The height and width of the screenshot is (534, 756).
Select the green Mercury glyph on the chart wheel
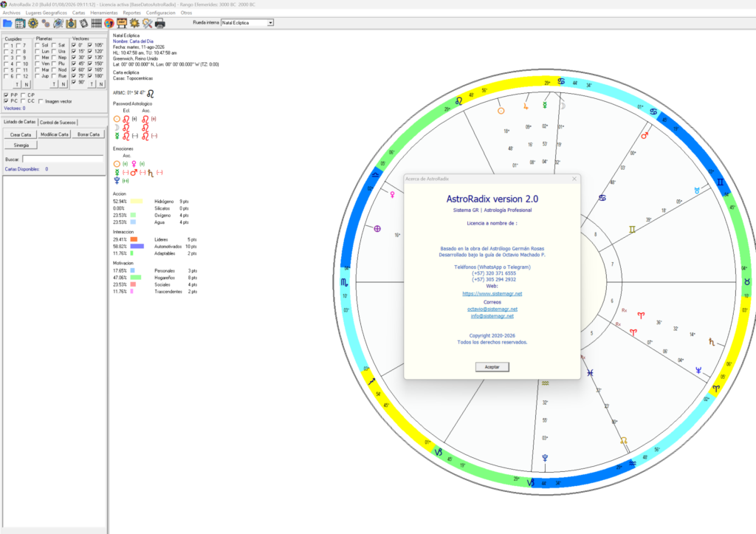545,105
